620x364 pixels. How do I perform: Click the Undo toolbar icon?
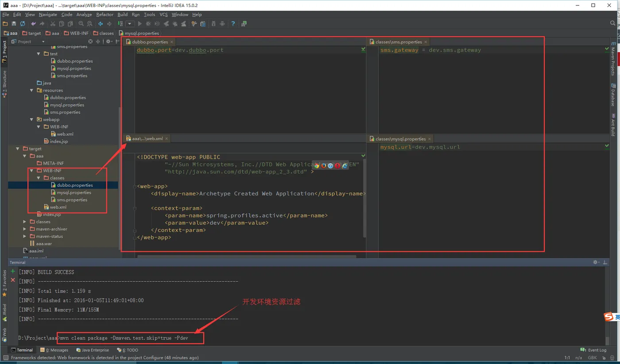pos(33,24)
